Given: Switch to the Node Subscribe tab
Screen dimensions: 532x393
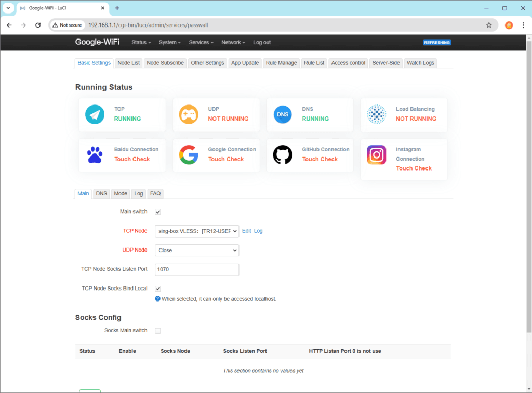Looking at the screenshot, I should point(165,63).
